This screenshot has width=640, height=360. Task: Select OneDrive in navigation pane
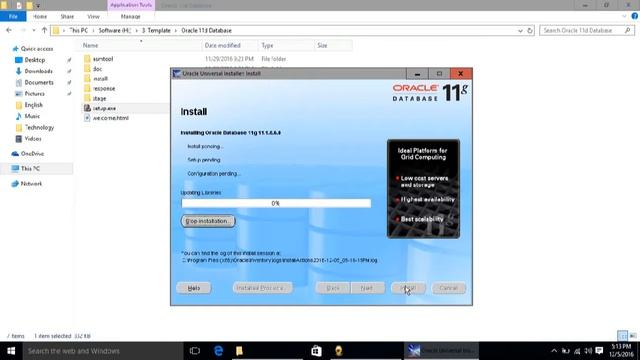click(32, 153)
